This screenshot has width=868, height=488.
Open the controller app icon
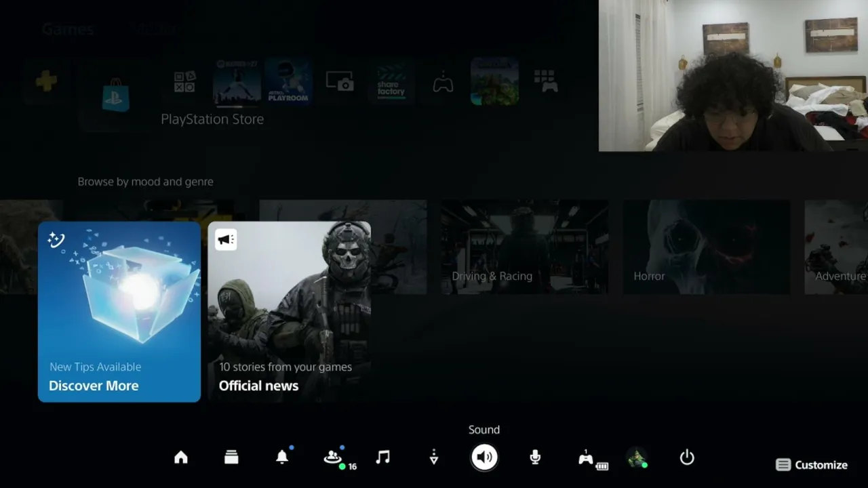click(443, 83)
